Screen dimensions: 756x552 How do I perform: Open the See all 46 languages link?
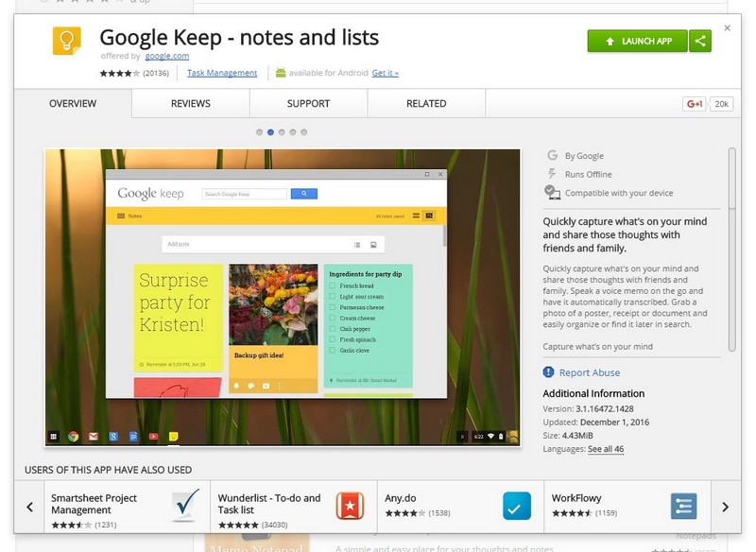coord(606,449)
